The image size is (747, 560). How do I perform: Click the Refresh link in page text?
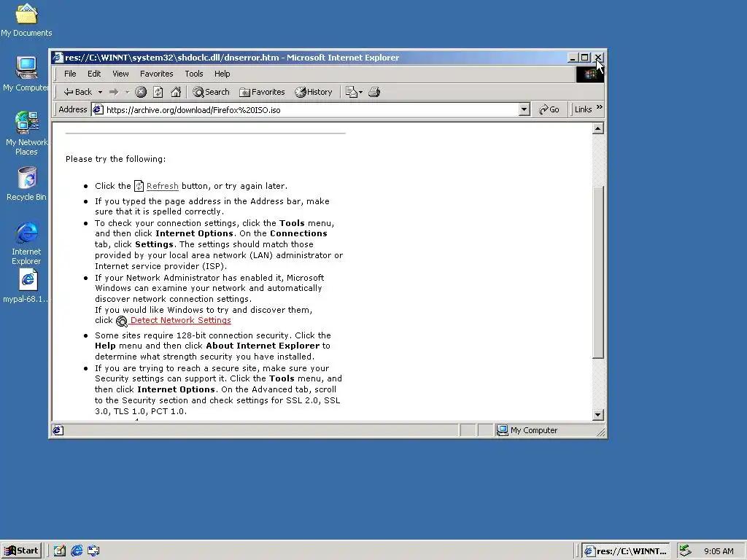point(163,186)
